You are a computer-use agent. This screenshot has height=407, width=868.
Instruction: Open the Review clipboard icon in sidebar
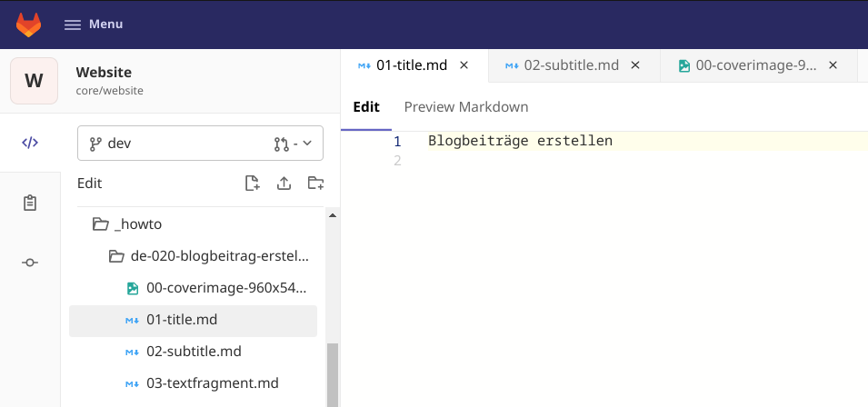(30, 203)
